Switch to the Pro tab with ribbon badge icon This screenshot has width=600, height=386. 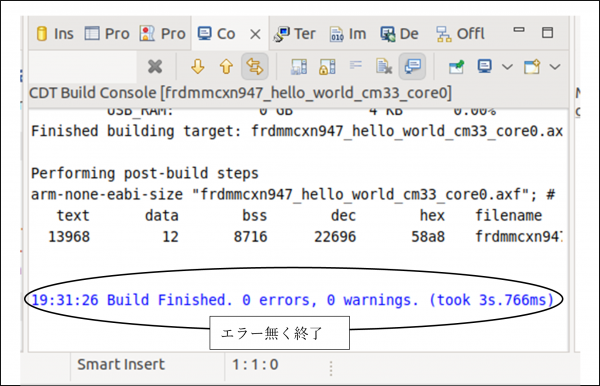(163, 34)
